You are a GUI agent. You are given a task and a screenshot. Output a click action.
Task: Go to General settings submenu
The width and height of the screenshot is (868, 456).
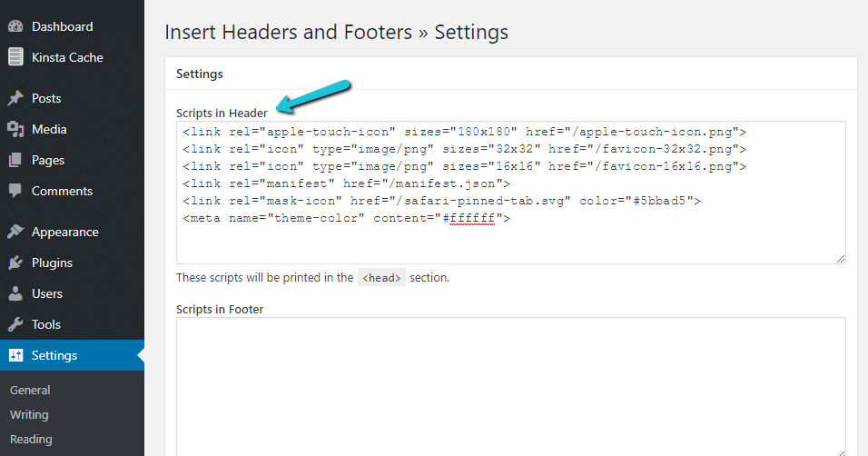[x=30, y=390]
